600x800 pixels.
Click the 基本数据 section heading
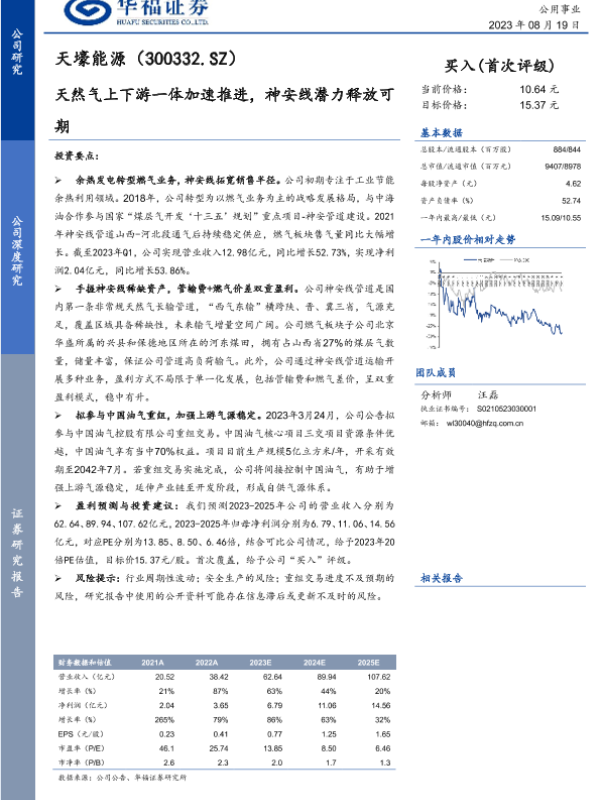441,131
